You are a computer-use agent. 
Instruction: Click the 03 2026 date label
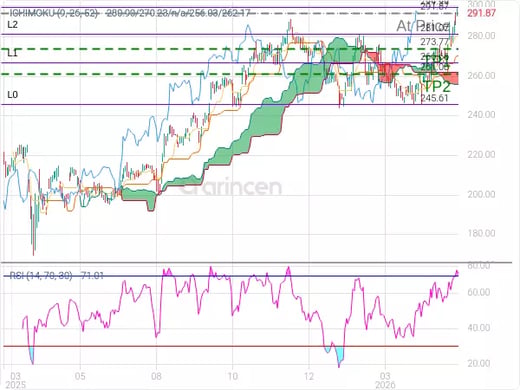point(385,381)
